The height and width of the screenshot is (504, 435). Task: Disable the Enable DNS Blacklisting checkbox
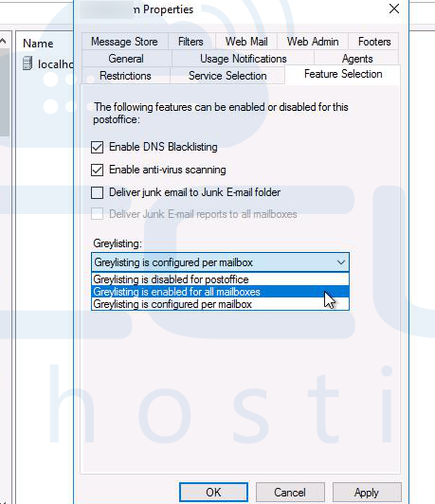(97, 147)
